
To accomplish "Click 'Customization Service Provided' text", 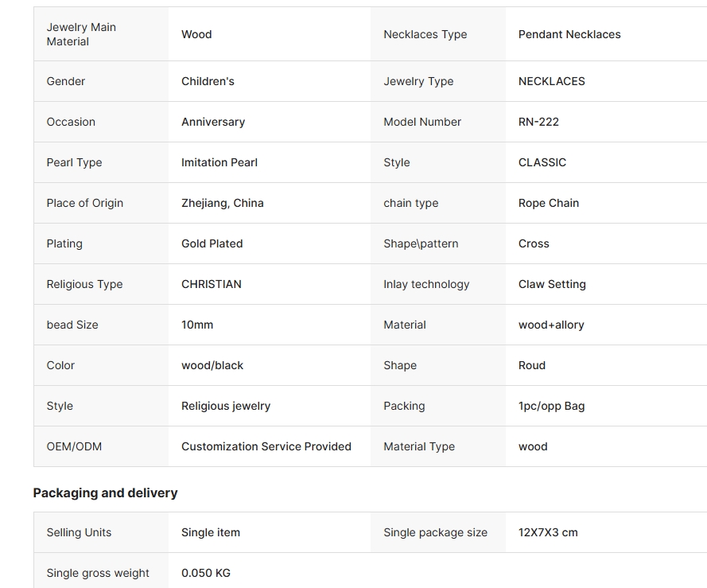I will (x=266, y=446).
